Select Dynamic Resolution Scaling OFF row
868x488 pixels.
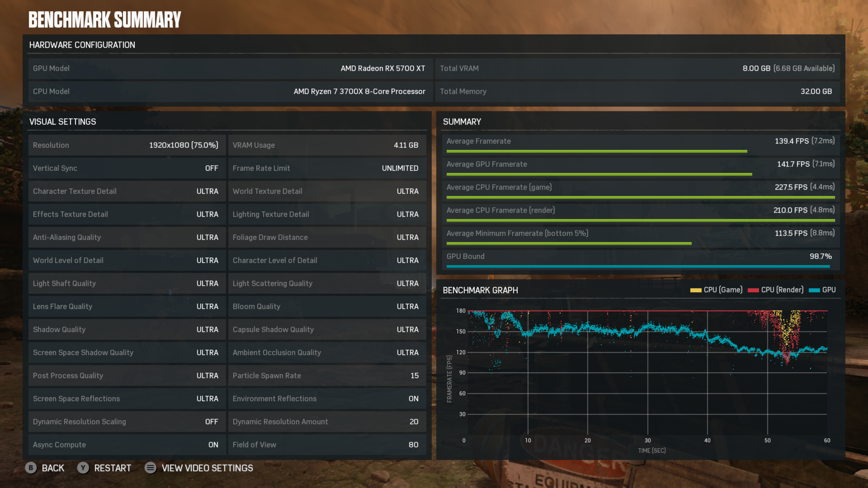pos(127,422)
